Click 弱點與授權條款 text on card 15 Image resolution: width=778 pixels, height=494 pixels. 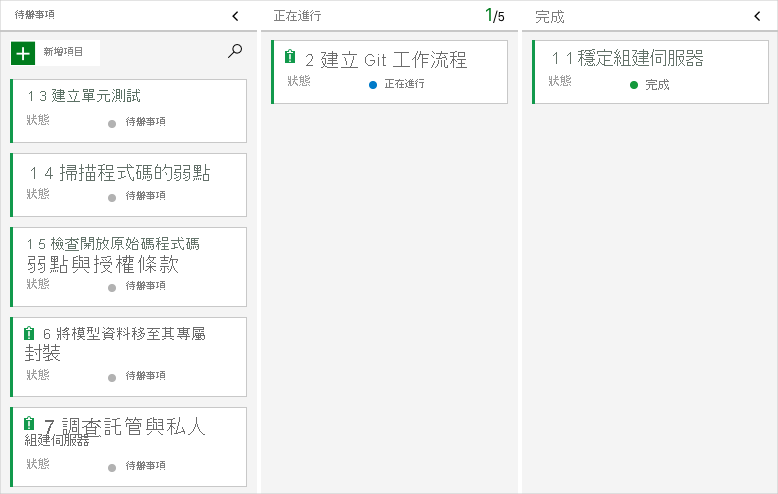pos(103,264)
